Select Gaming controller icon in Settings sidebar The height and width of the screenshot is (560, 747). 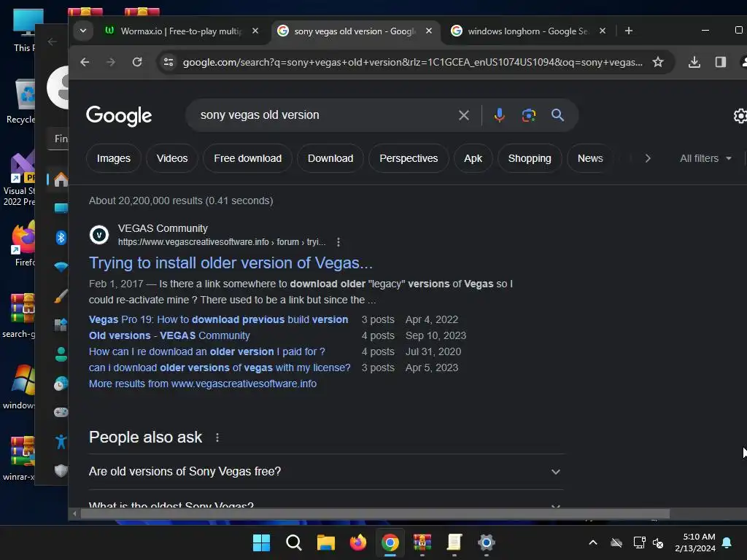(61, 412)
